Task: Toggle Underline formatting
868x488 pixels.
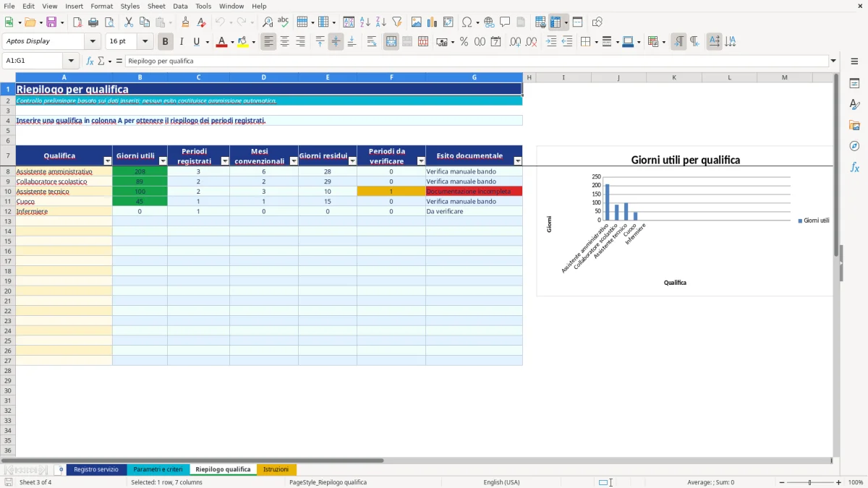Action: pos(196,42)
